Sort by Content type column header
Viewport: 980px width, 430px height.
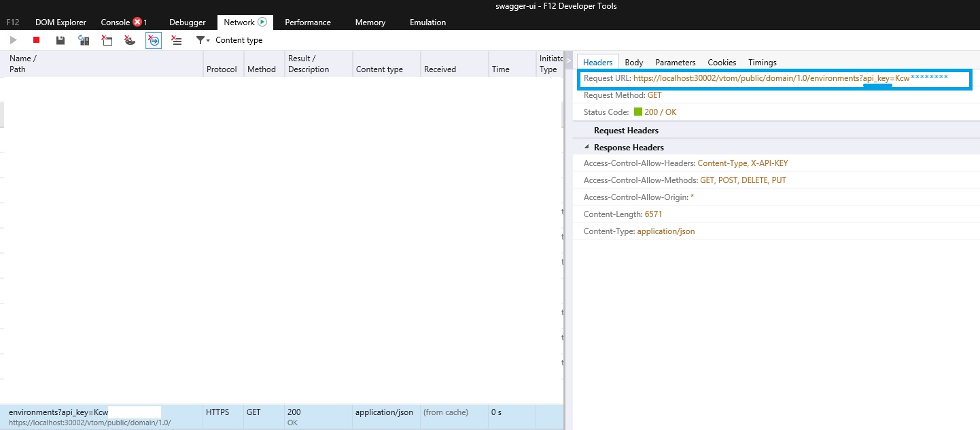coord(387,64)
